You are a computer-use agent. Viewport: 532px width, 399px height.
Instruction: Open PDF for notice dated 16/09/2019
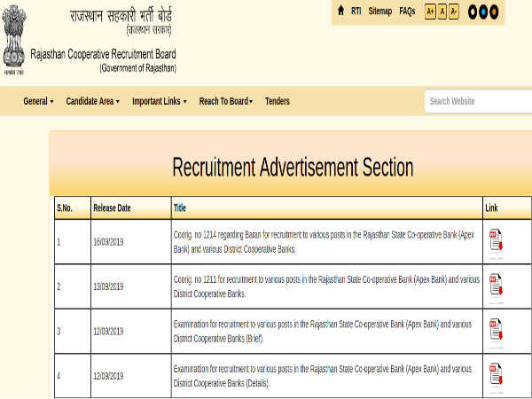tap(496, 240)
